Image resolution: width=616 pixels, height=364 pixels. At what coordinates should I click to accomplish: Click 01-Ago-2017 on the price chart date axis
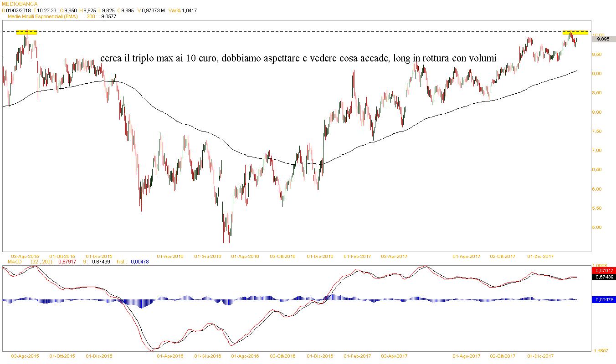467,257
